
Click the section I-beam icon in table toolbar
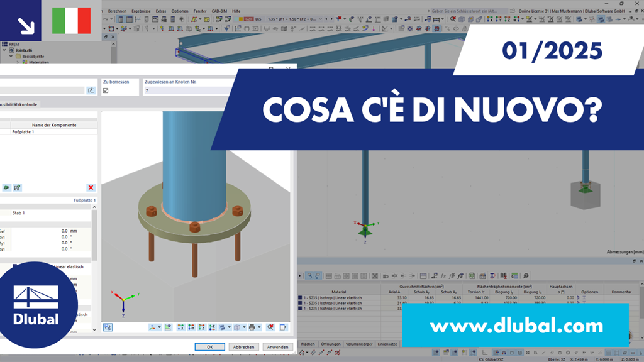click(492, 276)
